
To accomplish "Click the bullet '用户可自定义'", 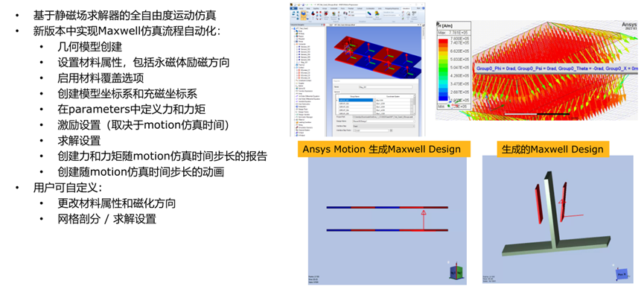I will click(x=67, y=188).
